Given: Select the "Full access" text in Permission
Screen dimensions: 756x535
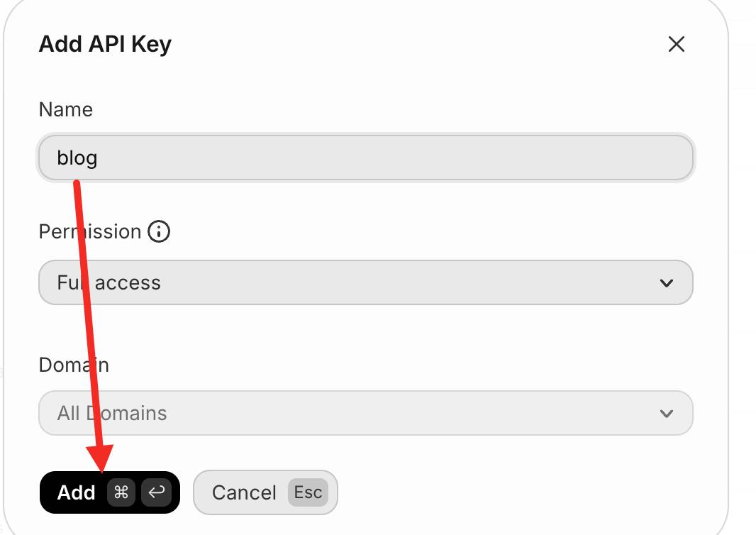Looking at the screenshot, I should [109, 282].
